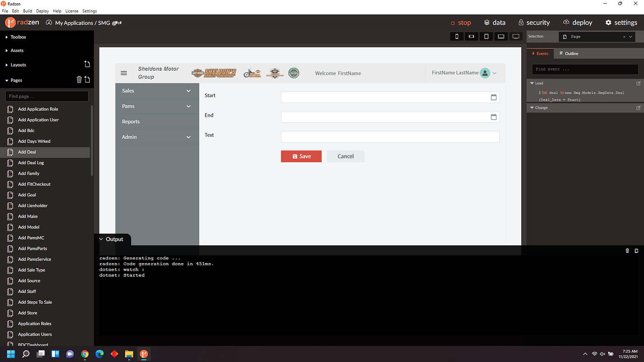This screenshot has width=644, height=362.
Task: Select the tablet landscape preview icon
Action: (x=471, y=36)
